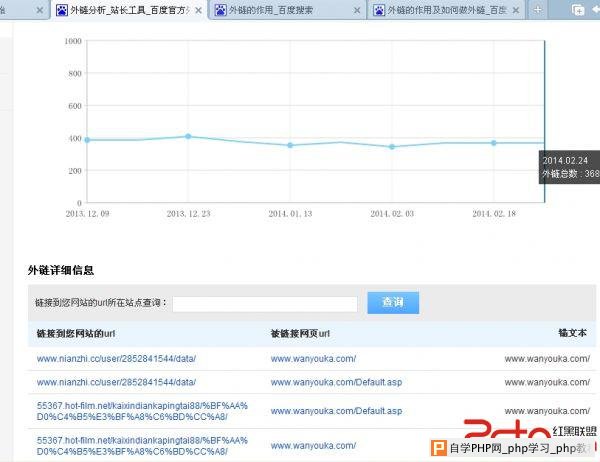Switch to the 外链的作用及如何做外链 tab

pos(446,10)
